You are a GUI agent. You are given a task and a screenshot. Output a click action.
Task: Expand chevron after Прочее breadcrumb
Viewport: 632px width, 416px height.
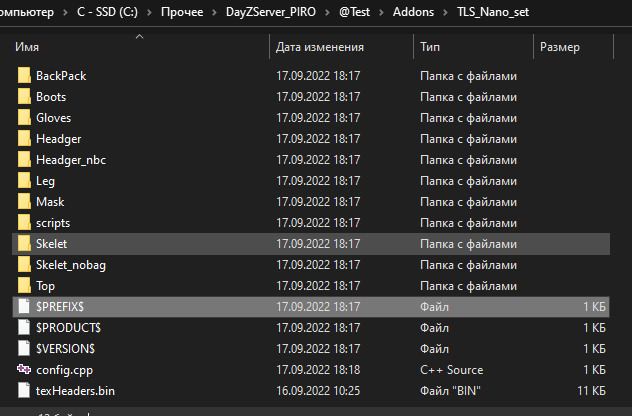click(x=214, y=12)
